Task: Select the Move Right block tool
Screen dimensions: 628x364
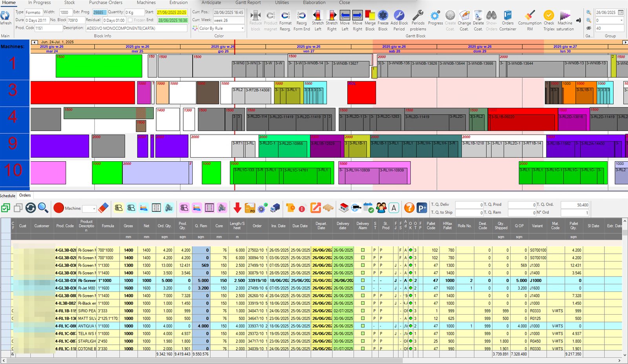Action: [357, 16]
